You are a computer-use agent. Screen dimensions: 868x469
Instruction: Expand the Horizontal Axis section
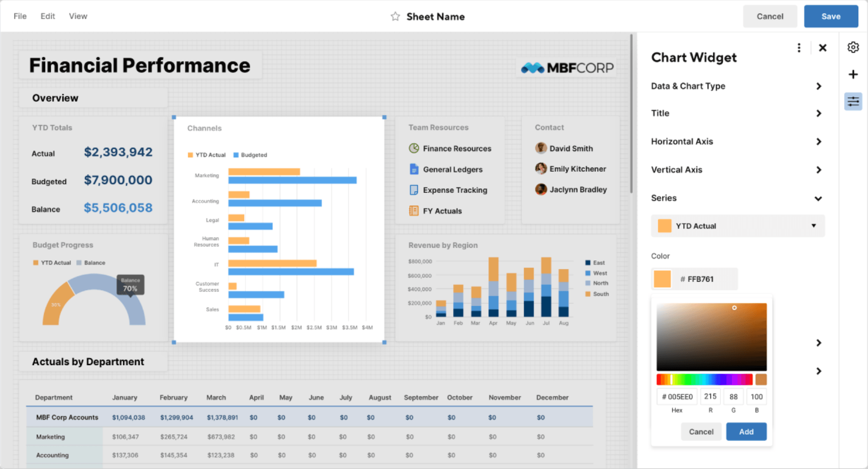818,142
